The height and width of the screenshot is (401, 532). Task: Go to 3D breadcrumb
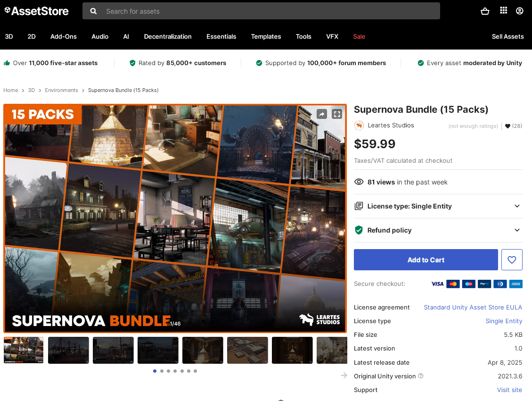[31, 90]
